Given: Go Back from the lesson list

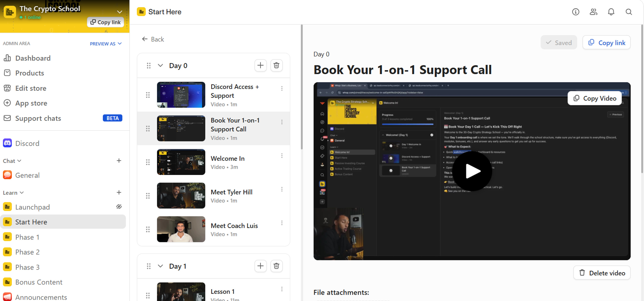Looking at the screenshot, I should coord(153,39).
